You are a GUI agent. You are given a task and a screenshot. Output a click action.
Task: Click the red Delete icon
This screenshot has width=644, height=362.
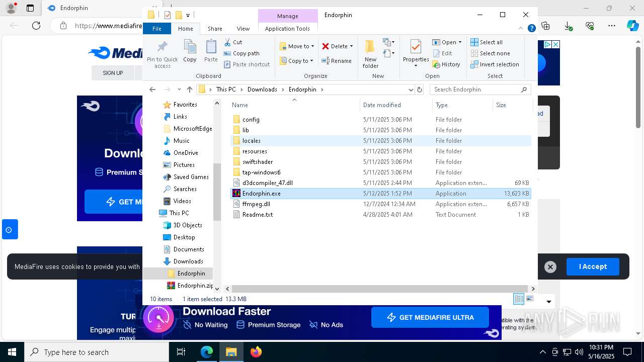pos(326,46)
